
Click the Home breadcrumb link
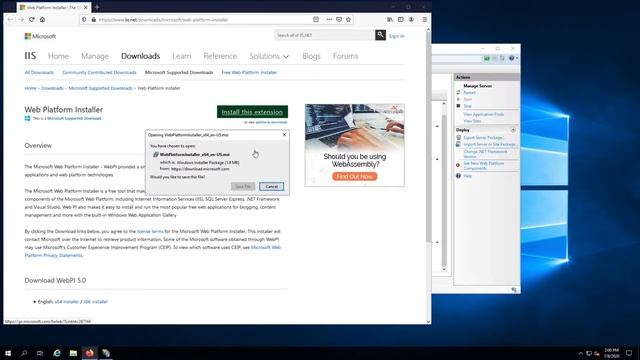click(x=30, y=88)
